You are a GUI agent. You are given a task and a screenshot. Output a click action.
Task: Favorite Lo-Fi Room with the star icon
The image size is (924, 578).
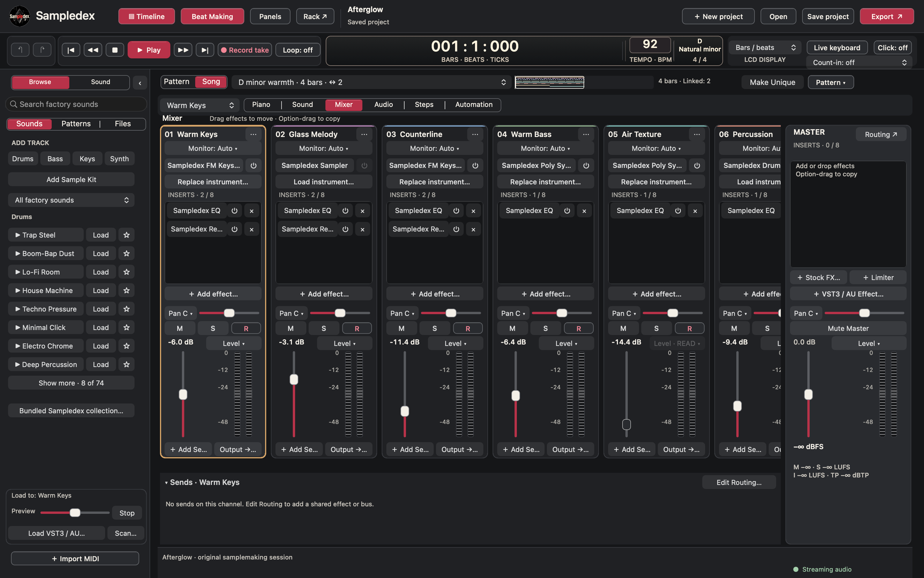(126, 272)
